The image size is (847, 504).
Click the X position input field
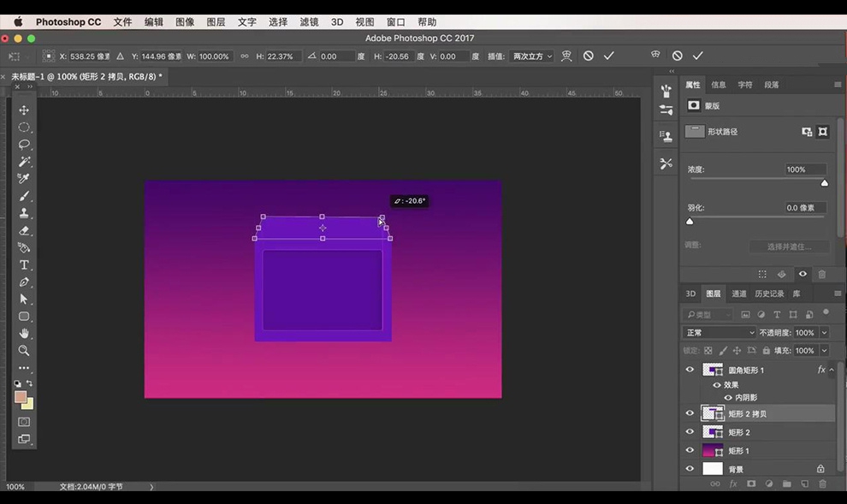click(x=90, y=56)
